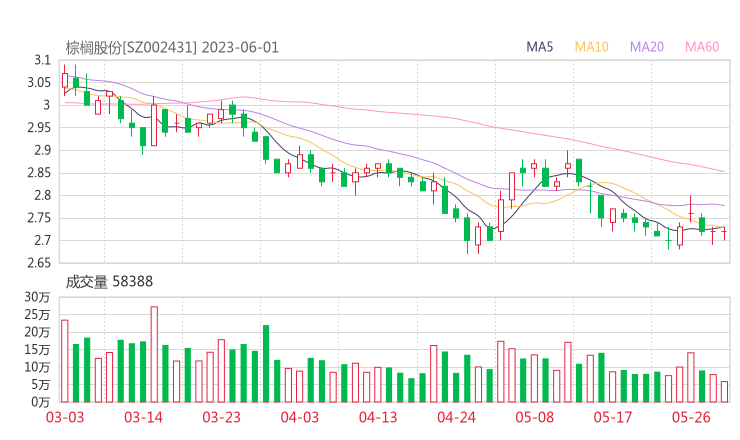
Task: Click the 2.65 price axis label
Action: (x=39, y=263)
